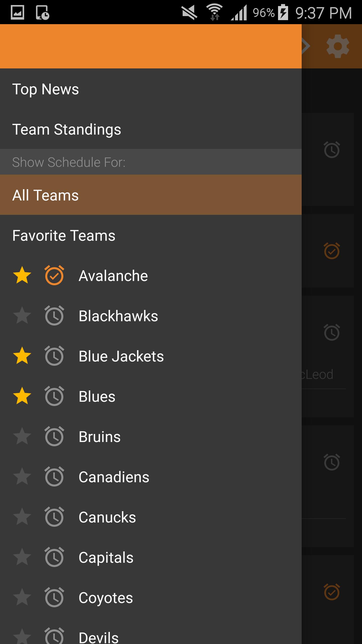
Task: Turn on the Blue Jackets alarm clock
Action: point(54,356)
